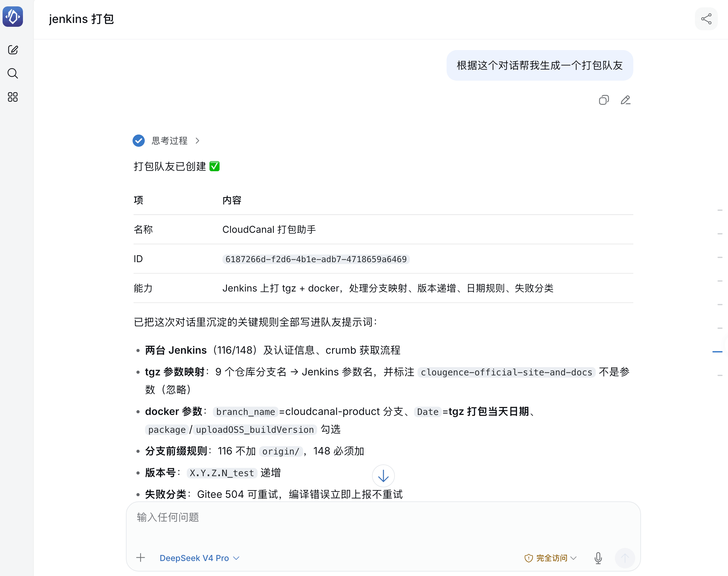728x576 pixels.
Task: Share this conversation using the share icon
Action: tap(706, 19)
